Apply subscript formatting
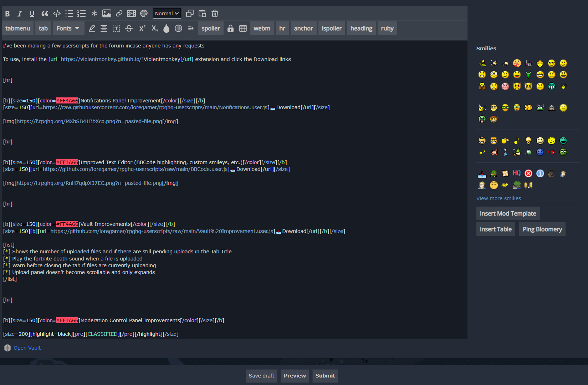The width and height of the screenshot is (588, 385). [154, 28]
